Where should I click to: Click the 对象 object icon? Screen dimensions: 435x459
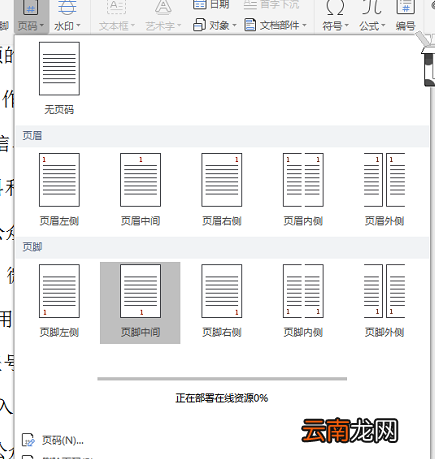point(199,25)
